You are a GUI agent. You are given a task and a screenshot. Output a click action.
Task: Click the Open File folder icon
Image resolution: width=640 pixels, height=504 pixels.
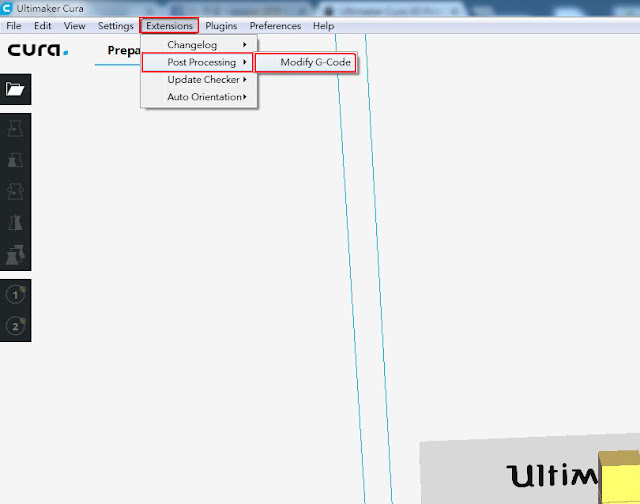(x=16, y=89)
